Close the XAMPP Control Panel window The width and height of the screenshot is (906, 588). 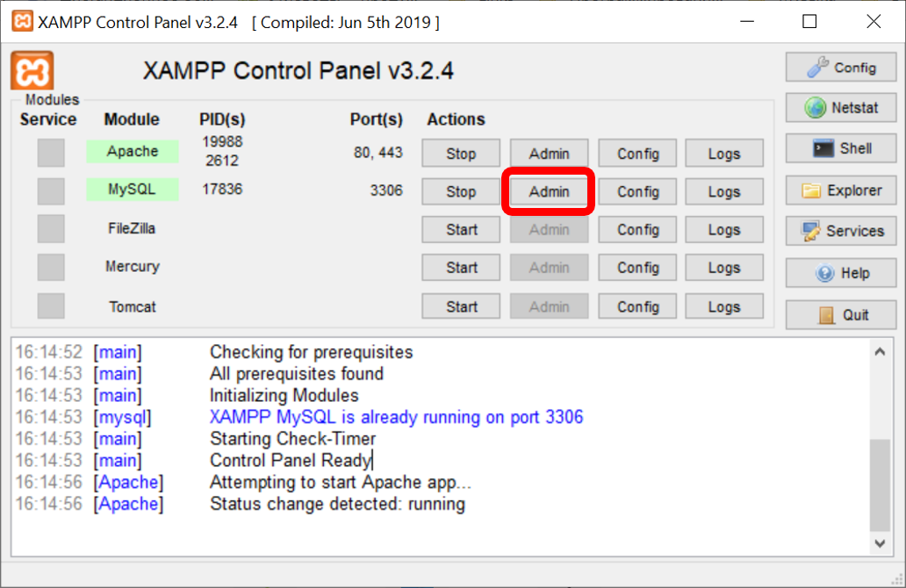[874, 22]
